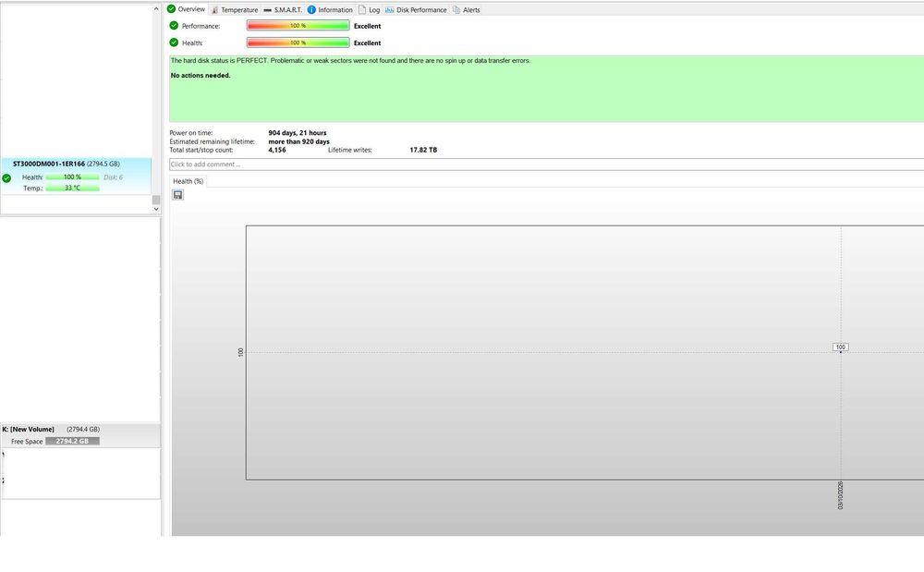Click the S.M.A.R.T. tab dash icon
Screen dimensions: 924x572
[268, 10]
